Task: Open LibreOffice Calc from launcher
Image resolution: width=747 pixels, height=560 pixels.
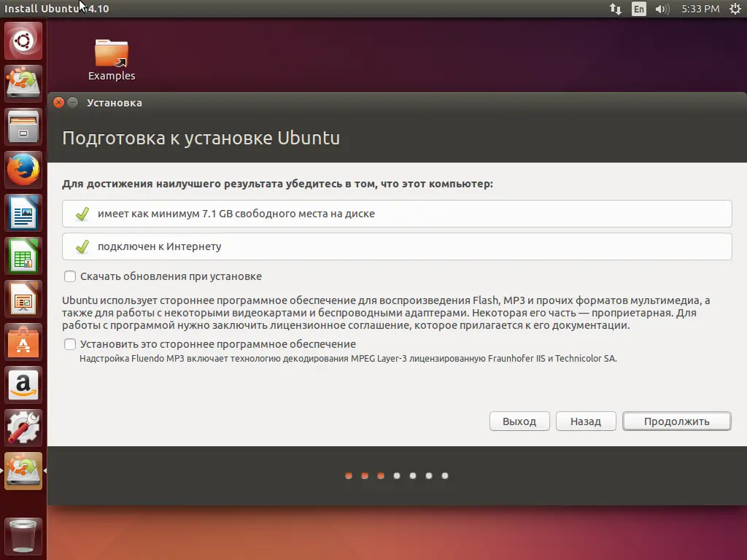Action: (x=23, y=256)
